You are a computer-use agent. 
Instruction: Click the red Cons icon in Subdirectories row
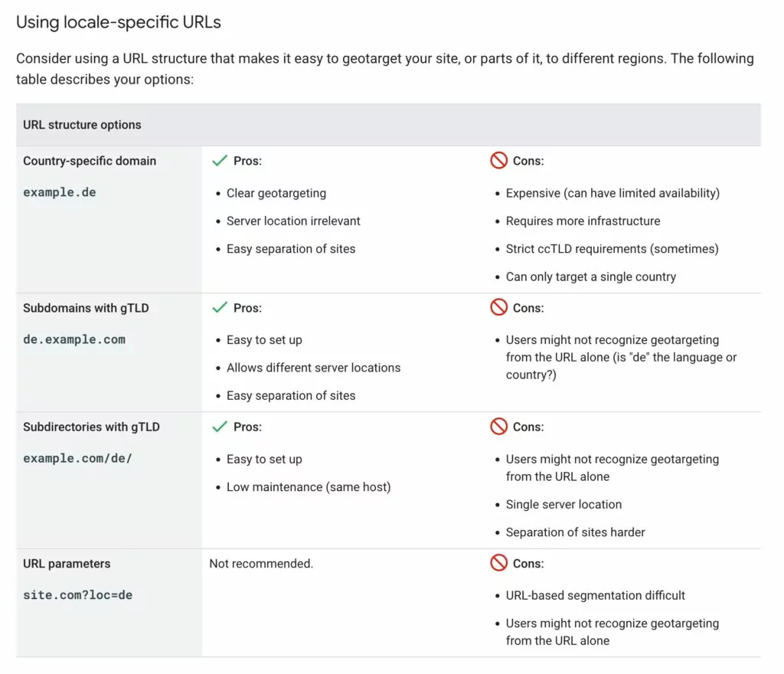click(x=499, y=427)
